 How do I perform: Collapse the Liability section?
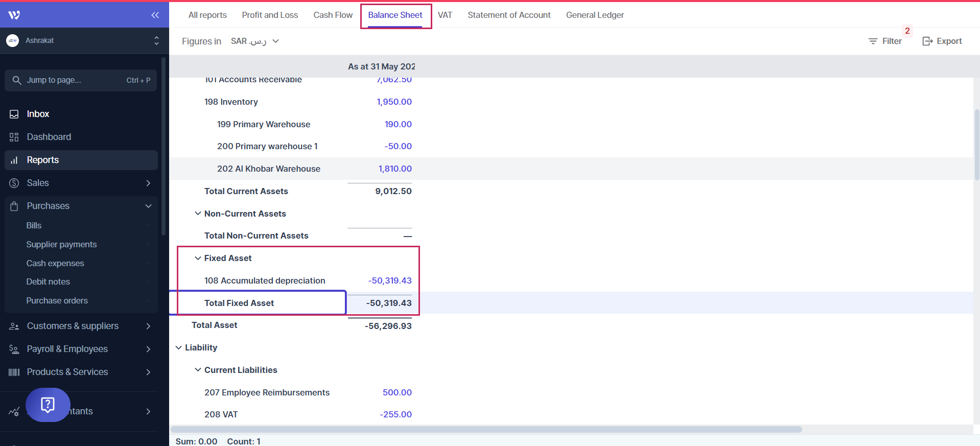[x=179, y=348]
